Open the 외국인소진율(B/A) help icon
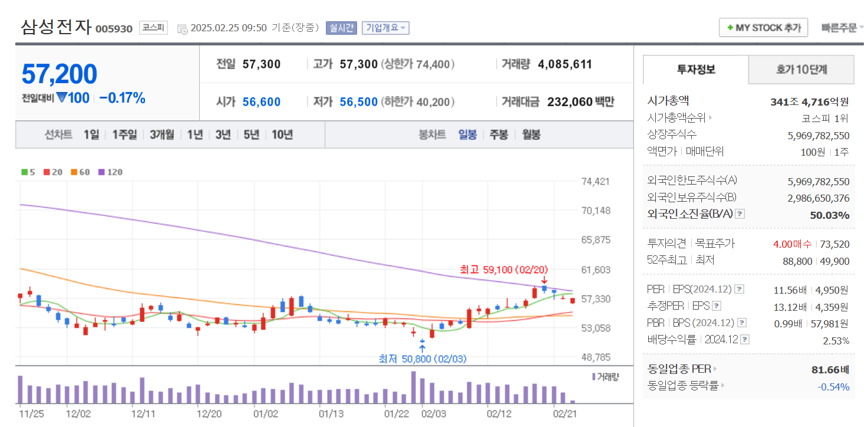This screenshot has width=868, height=427. tap(740, 214)
